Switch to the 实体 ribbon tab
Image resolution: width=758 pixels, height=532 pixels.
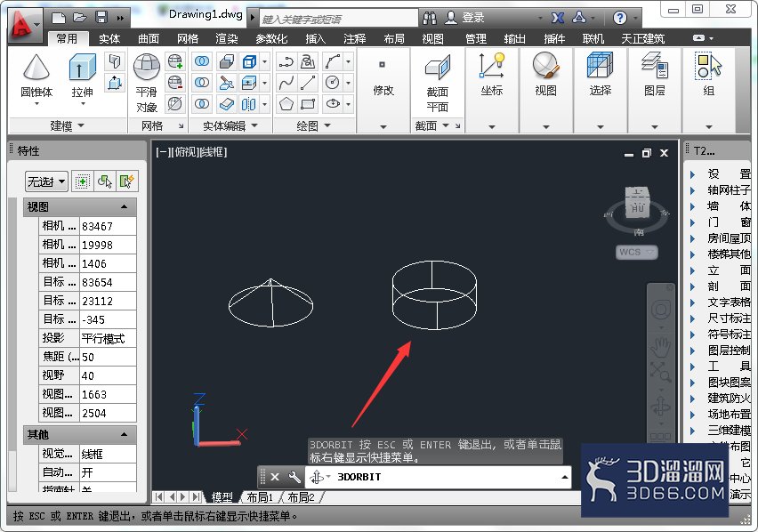[109, 38]
